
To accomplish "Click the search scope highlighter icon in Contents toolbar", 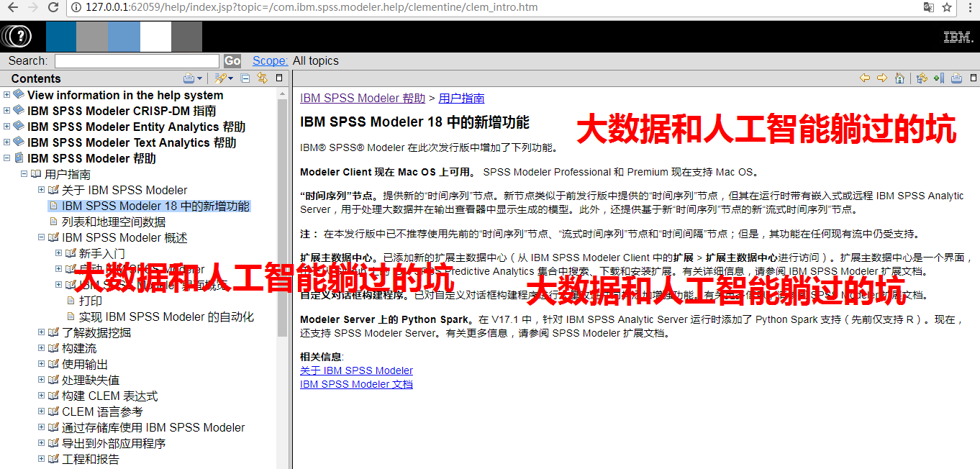I will coord(220,78).
